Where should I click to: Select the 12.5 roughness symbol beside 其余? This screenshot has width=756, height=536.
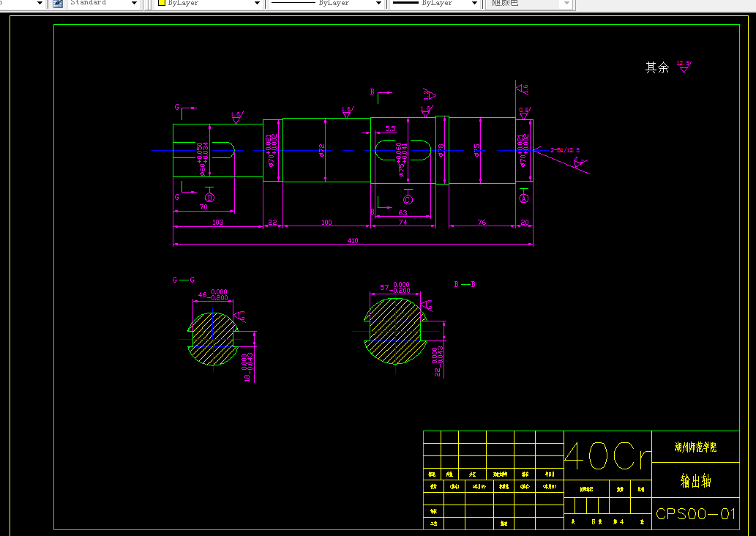[x=684, y=67]
